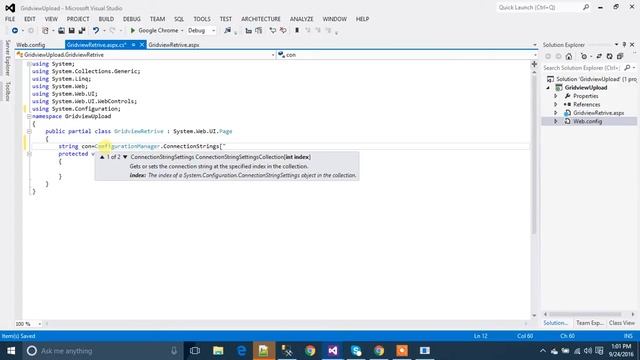
Task: Open the ARCHITECTURE menu
Action: (x=261, y=19)
